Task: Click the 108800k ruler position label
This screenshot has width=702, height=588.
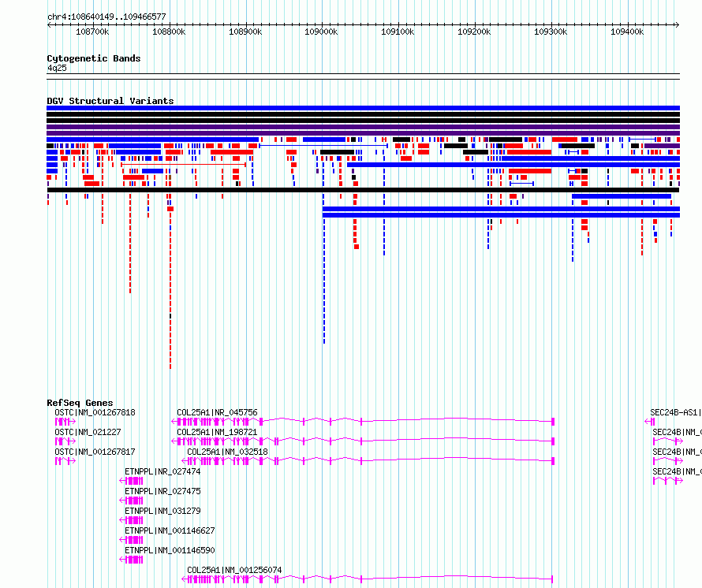Action: coord(169,32)
